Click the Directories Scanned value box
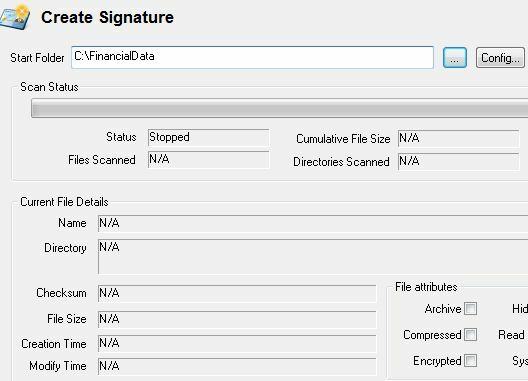Screen dimensions: 528x381 tap(458, 162)
